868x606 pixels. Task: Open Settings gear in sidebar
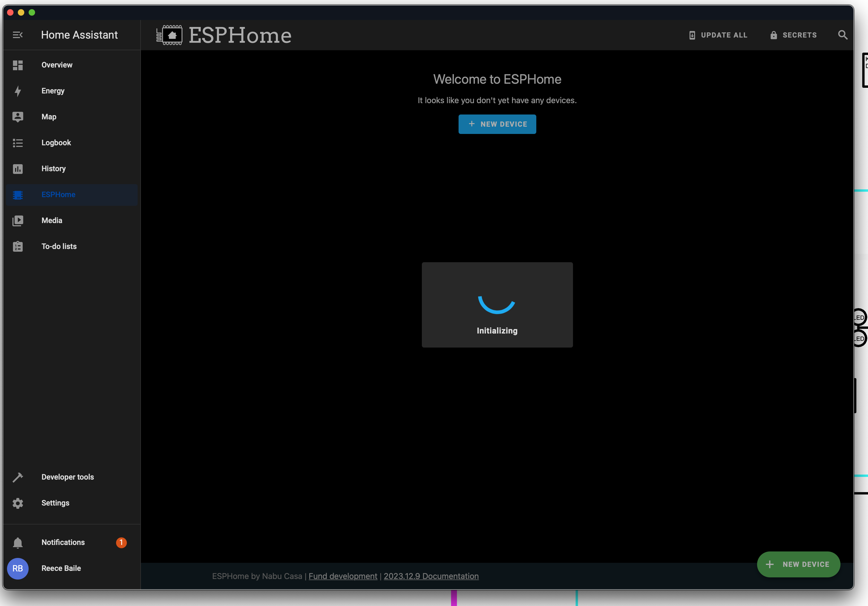[x=17, y=503]
